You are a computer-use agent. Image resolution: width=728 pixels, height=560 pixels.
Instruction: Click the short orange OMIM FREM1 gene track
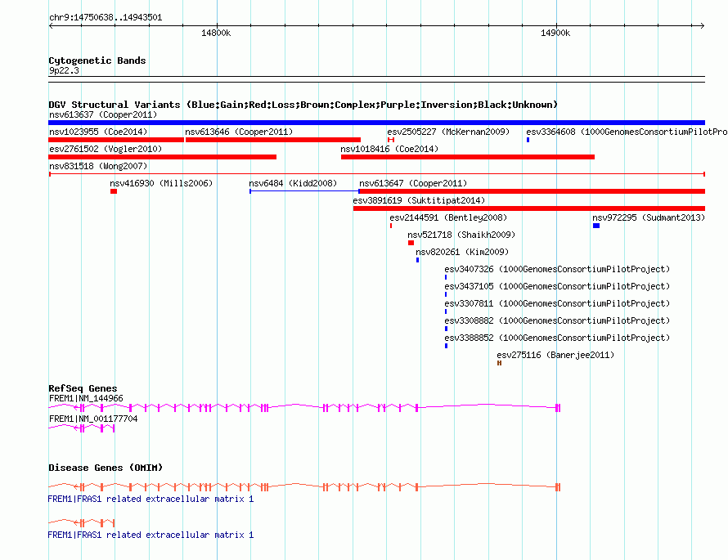[x=81, y=522]
